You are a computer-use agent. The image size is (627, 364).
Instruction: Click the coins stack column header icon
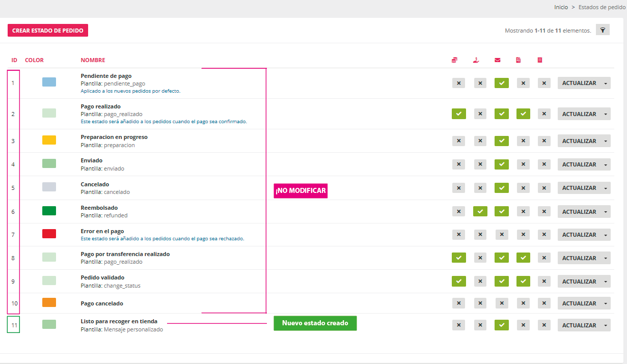click(454, 60)
